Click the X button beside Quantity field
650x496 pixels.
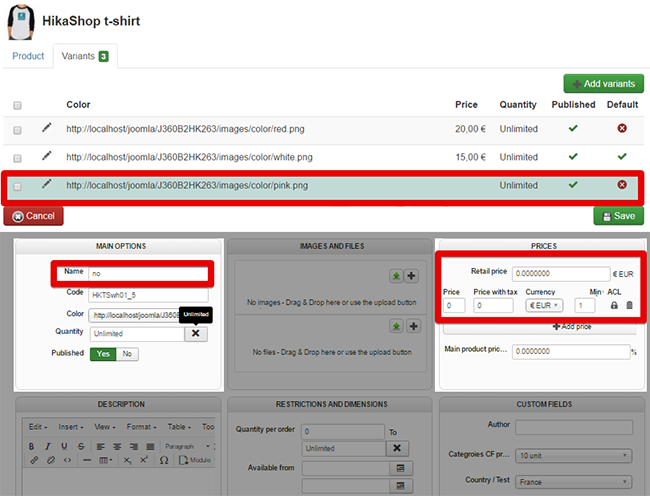[196, 333]
